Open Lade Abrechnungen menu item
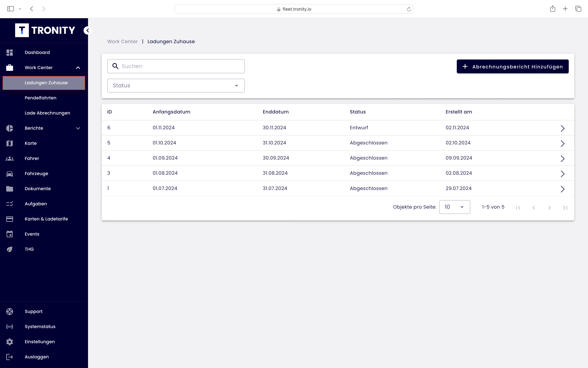Viewport: 588px width, 368px height. click(47, 113)
